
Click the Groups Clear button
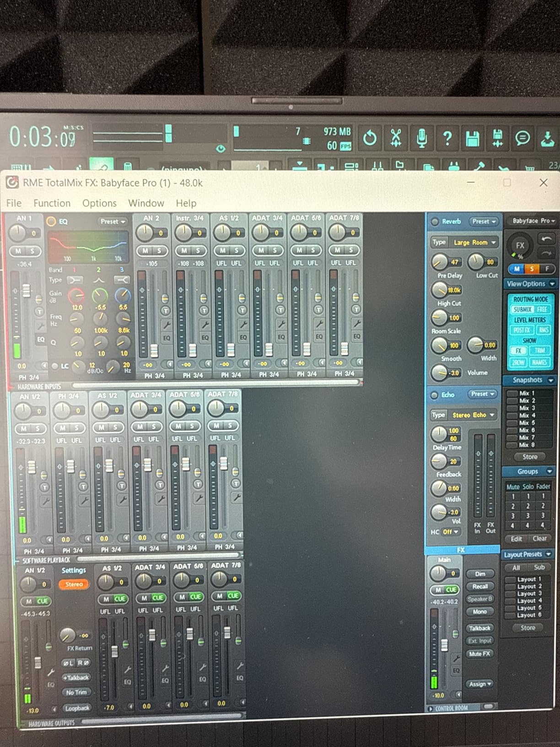click(x=540, y=539)
